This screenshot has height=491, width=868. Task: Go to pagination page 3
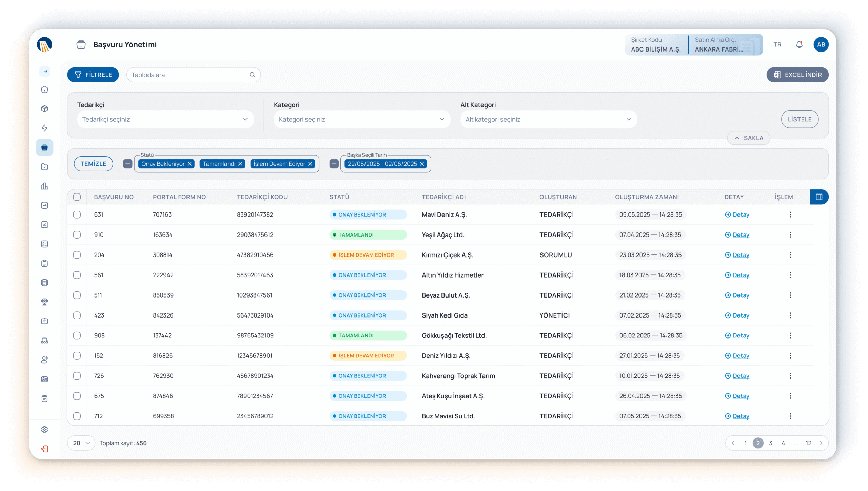(x=771, y=443)
